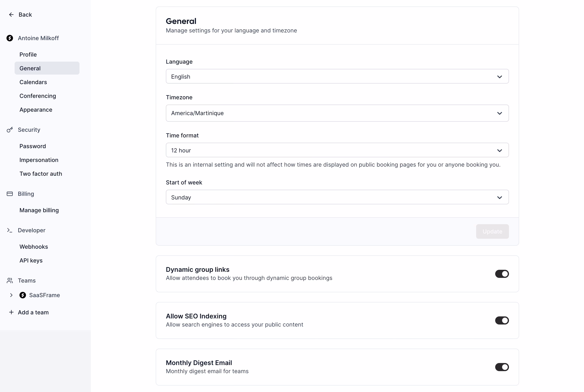Open the Language dropdown showing English
Screen dimensions: 584x392
[337, 76]
